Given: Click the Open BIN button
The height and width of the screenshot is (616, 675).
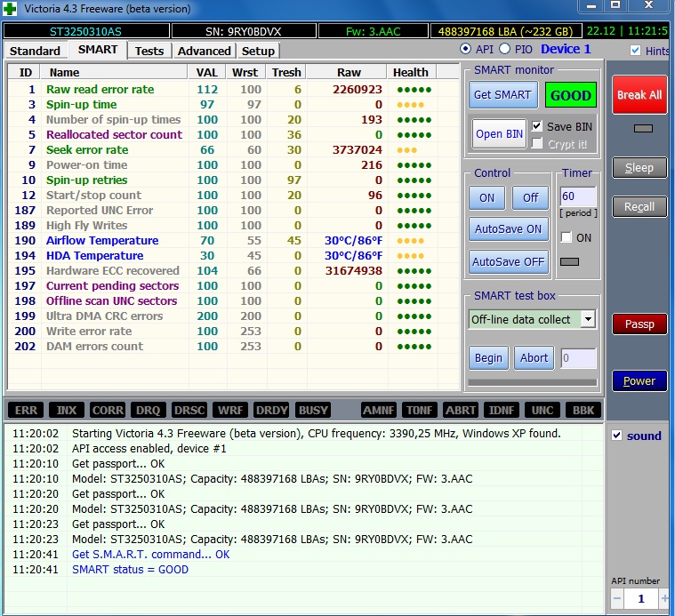Looking at the screenshot, I should (499, 134).
